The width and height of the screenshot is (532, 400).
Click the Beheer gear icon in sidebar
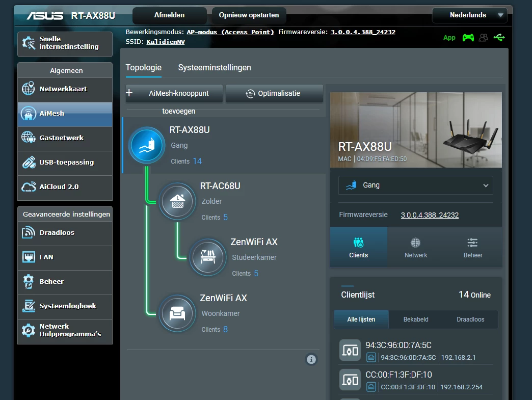point(29,281)
